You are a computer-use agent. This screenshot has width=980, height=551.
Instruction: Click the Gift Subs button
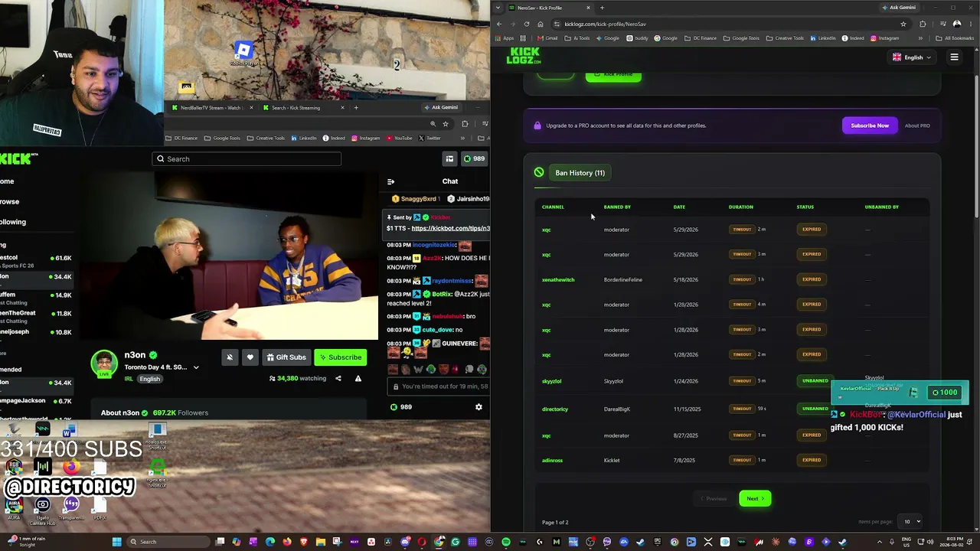coord(286,357)
